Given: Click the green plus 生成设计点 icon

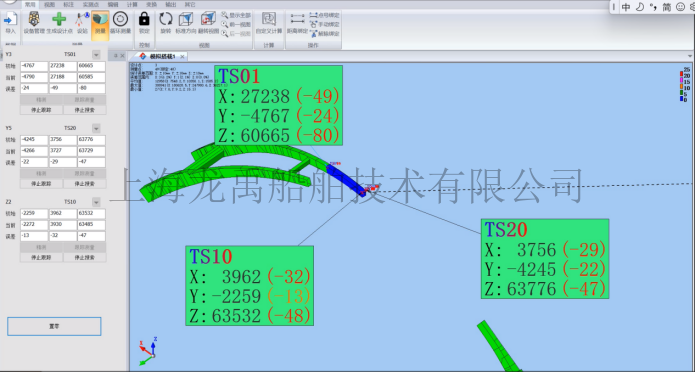Looking at the screenshot, I should (59, 23).
